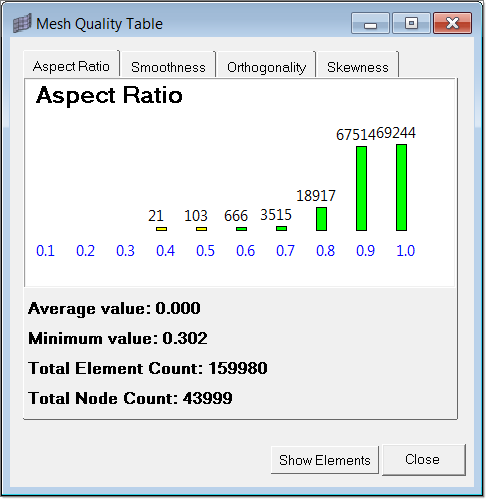Click the green bar labeled 3515
This screenshot has height=500, width=487.
tap(281, 228)
